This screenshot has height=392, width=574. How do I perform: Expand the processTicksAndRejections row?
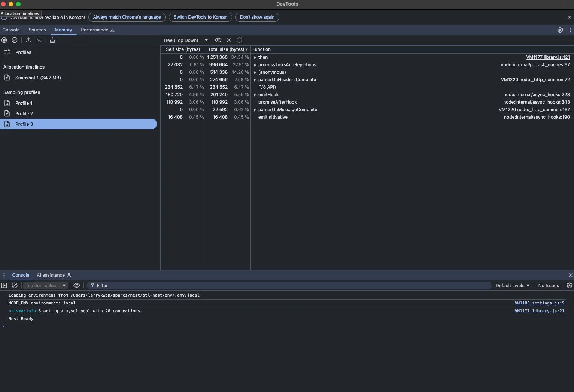coord(255,65)
